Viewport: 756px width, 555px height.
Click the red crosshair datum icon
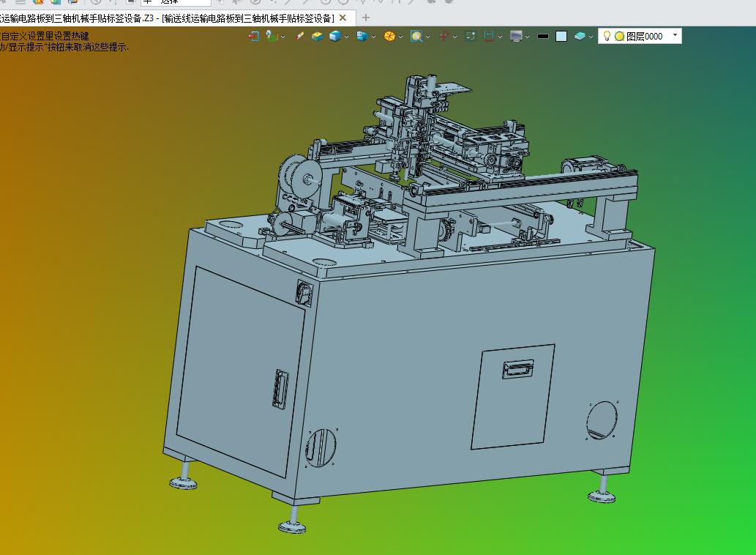[x=444, y=36]
